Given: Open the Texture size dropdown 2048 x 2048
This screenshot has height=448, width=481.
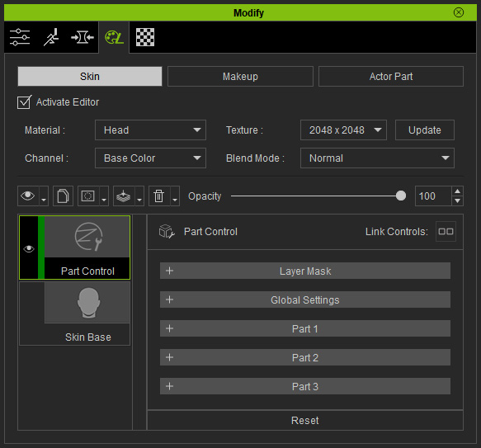Looking at the screenshot, I should coord(343,130).
